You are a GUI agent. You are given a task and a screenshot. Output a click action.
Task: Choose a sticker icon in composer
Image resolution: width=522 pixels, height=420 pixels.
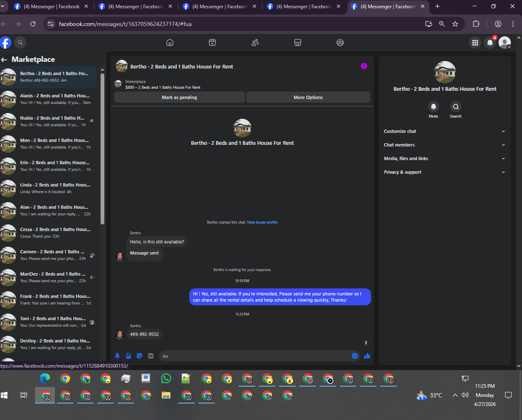pyautogui.click(x=139, y=356)
